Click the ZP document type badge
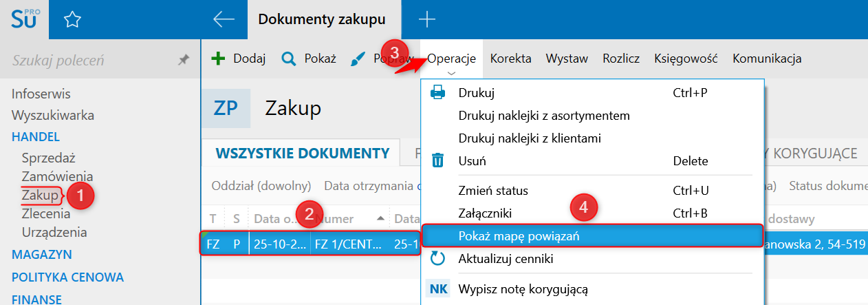868x305 pixels. point(226,108)
